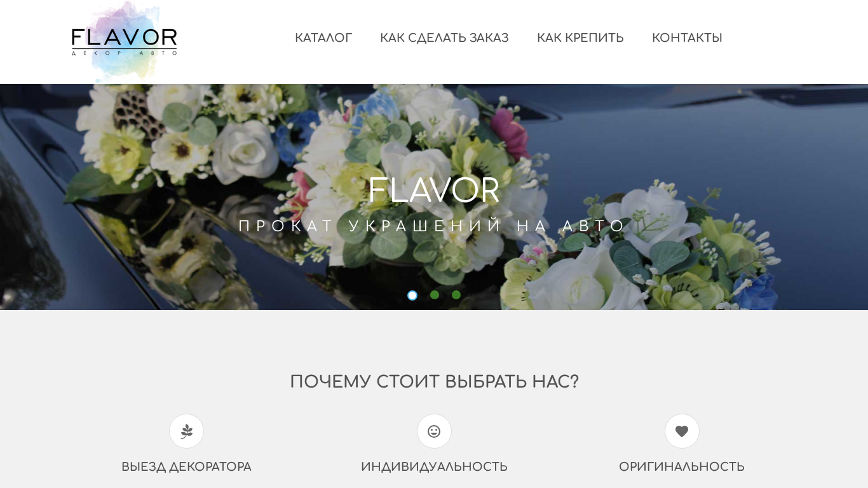Click the ОРИГИНАЛЬНОСТЬ label
This screenshot has width=868, height=488.
682,467
